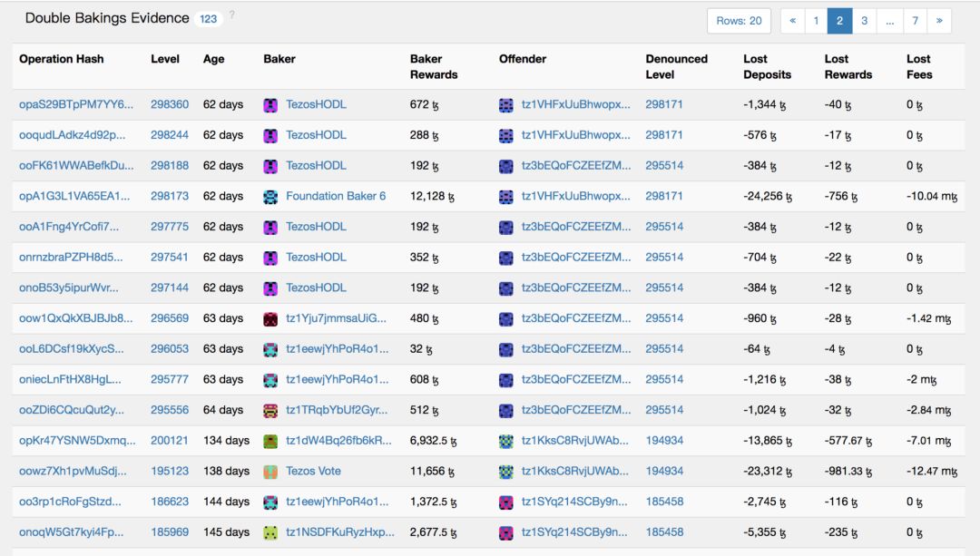Click baker avatar in opKr47YSNW5Dxmq row
This screenshot has height=556, width=980.
click(x=270, y=442)
